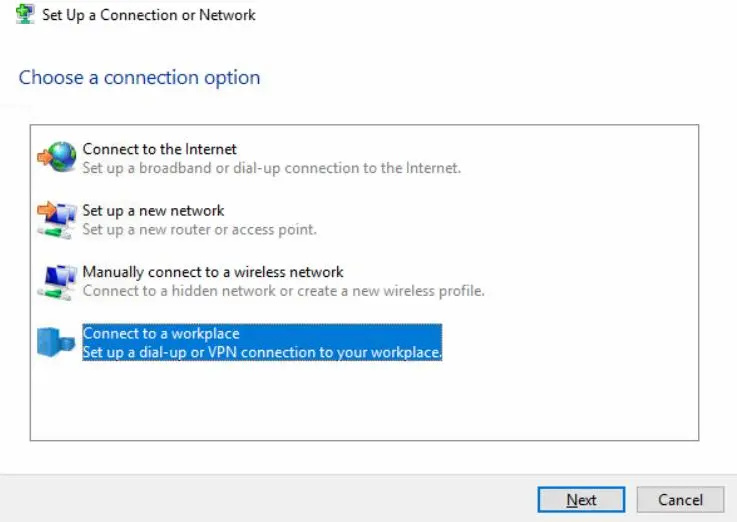Click the wizard icon in the title bar
Viewport: 737px width, 522px height.
[x=27, y=15]
